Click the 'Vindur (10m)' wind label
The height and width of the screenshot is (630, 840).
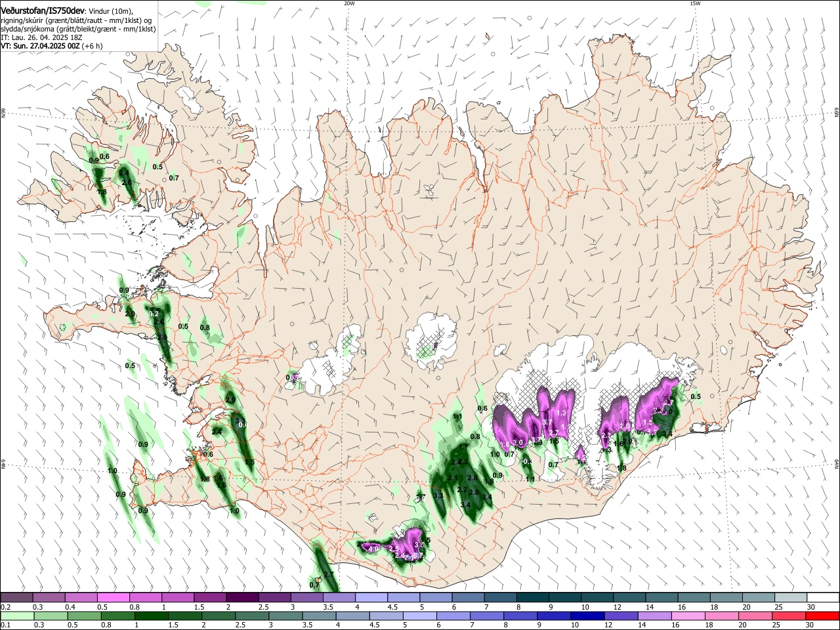click(x=110, y=11)
